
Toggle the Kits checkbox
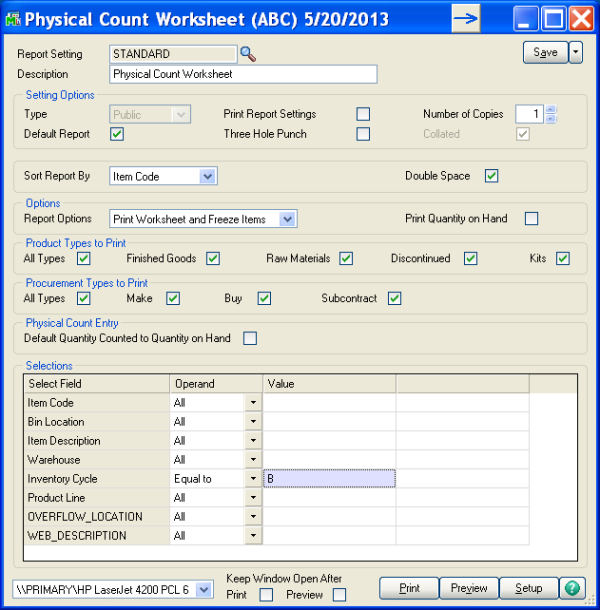pos(563,258)
